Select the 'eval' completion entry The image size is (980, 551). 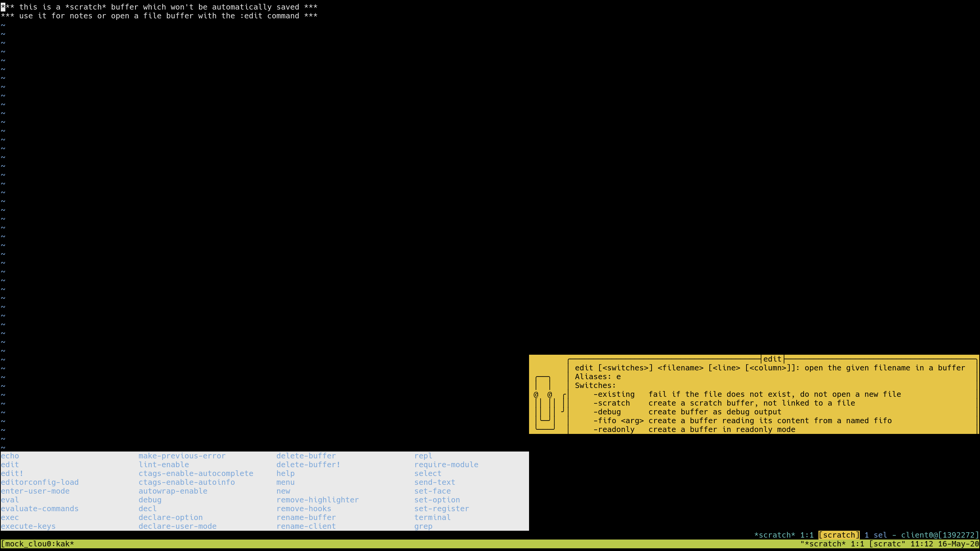click(10, 500)
